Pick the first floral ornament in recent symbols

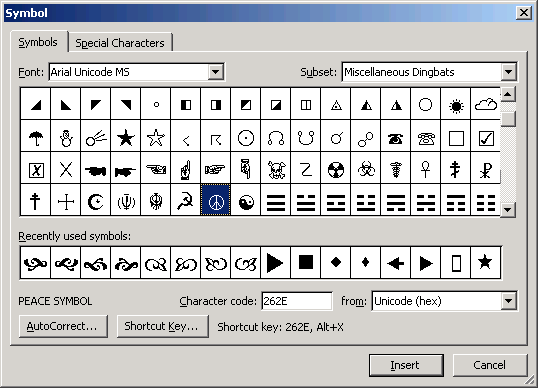[36, 263]
